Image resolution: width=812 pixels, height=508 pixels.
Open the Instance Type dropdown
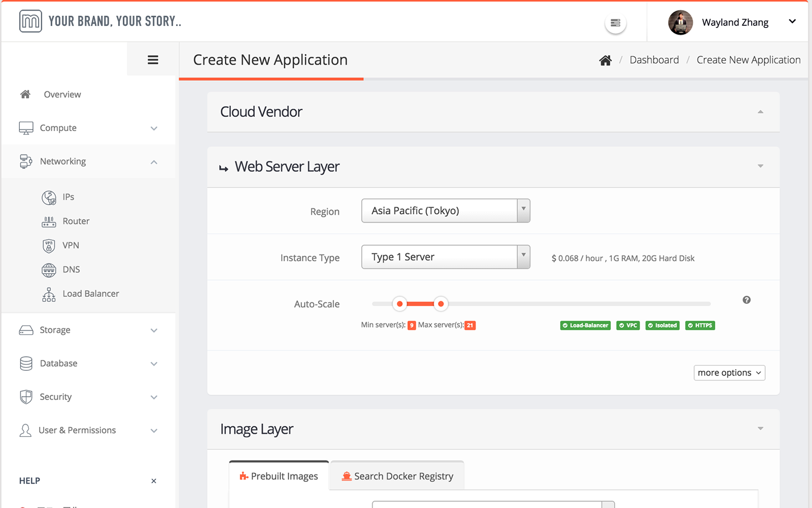445,257
